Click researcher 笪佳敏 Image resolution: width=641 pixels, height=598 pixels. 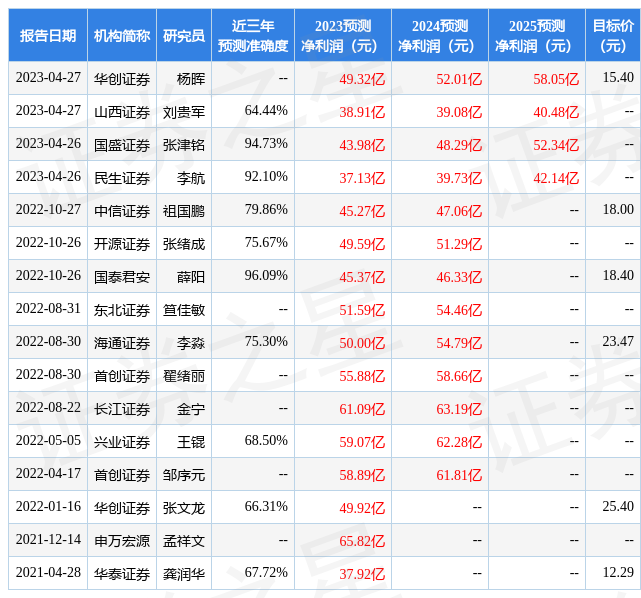pos(184,310)
